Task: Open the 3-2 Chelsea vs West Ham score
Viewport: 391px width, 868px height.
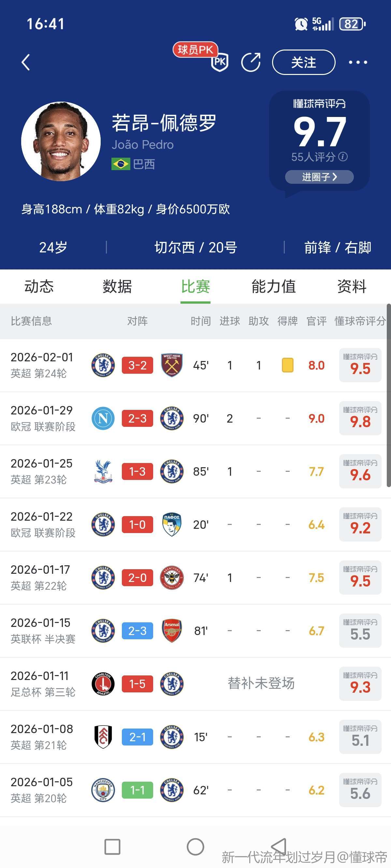Action: coord(137,365)
